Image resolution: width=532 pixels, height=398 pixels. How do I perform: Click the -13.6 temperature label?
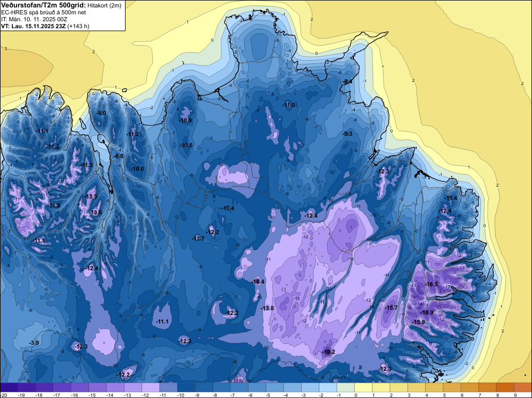tap(96, 212)
